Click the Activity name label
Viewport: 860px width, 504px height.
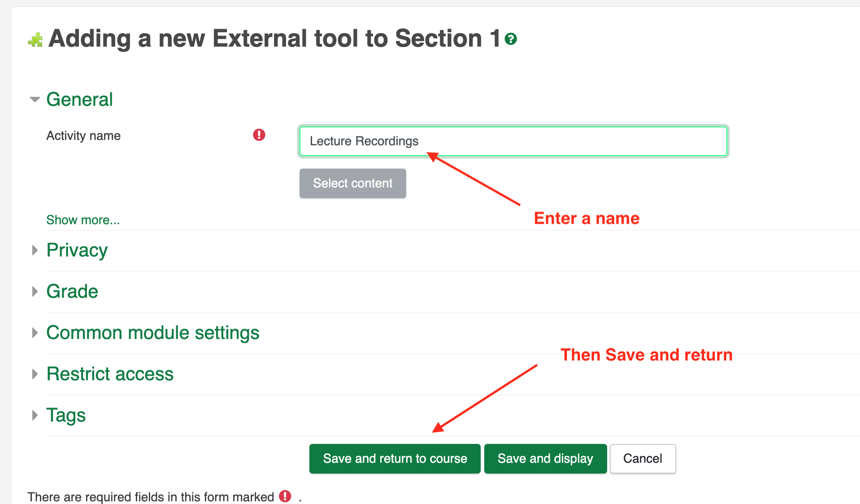(x=83, y=136)
